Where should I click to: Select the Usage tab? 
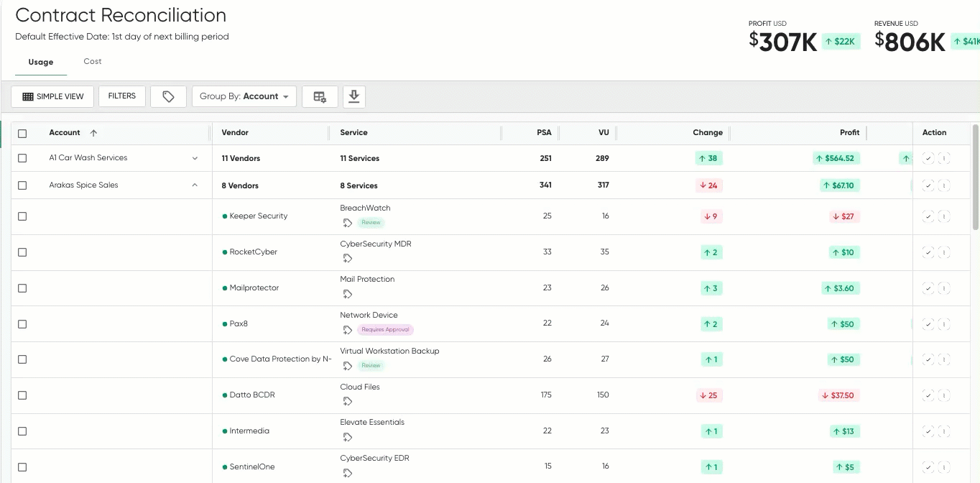pyautogui.click(x=41, y=63)
